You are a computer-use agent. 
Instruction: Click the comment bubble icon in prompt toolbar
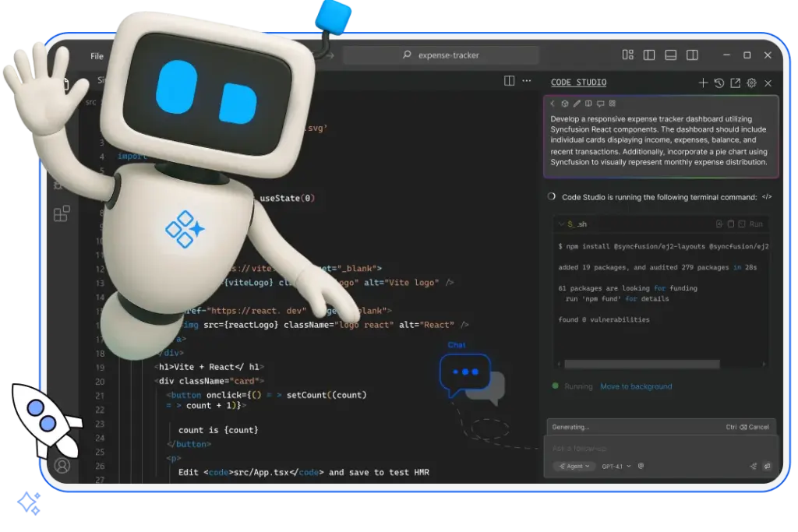click(601, 104)
